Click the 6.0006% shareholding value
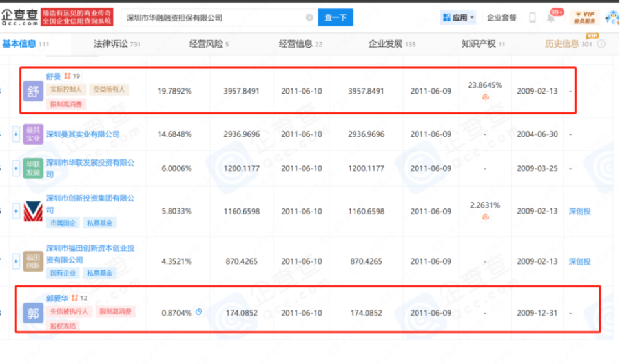The height and width of the screenshot is (364, 620). click(176, 168)
